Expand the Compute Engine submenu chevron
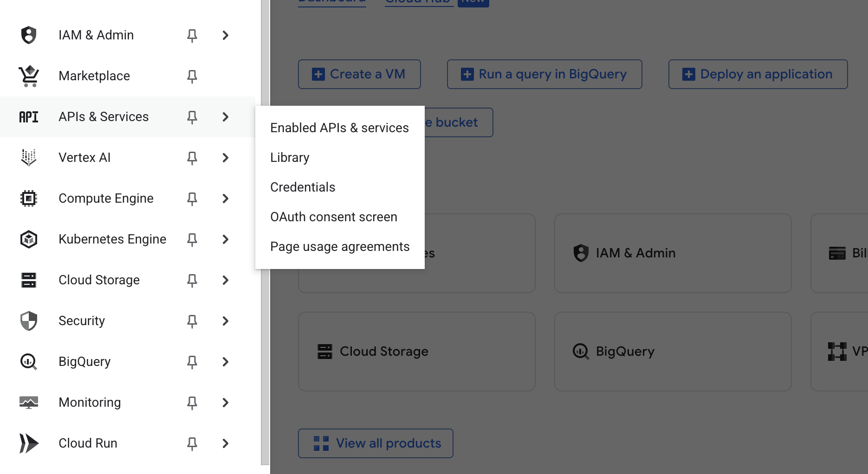 coord(226,199)
